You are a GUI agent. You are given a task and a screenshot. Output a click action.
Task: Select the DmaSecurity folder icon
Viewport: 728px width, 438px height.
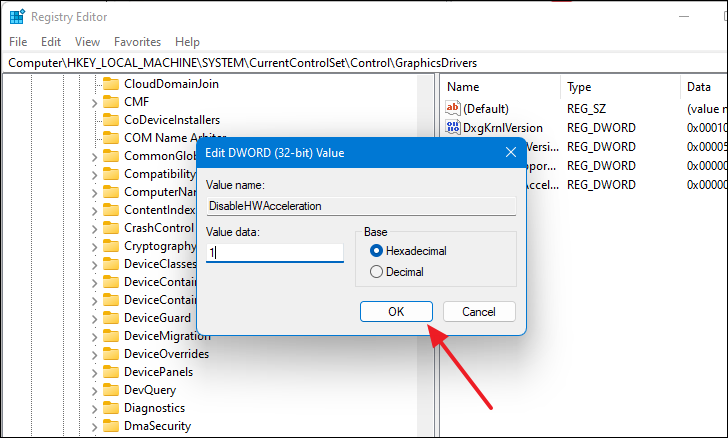[x=110, y=426]
